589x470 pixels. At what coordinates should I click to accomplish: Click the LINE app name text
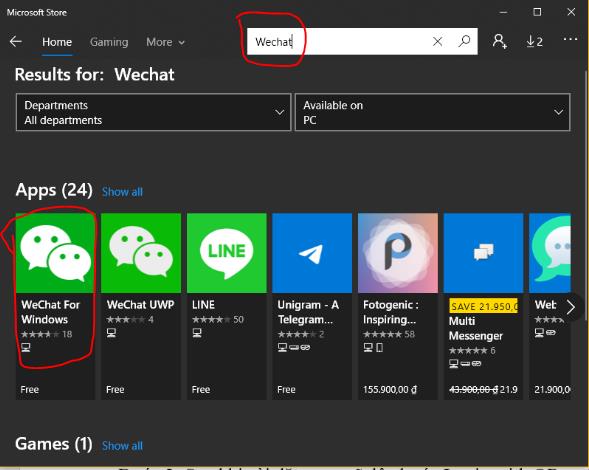[x=203, y=305]
